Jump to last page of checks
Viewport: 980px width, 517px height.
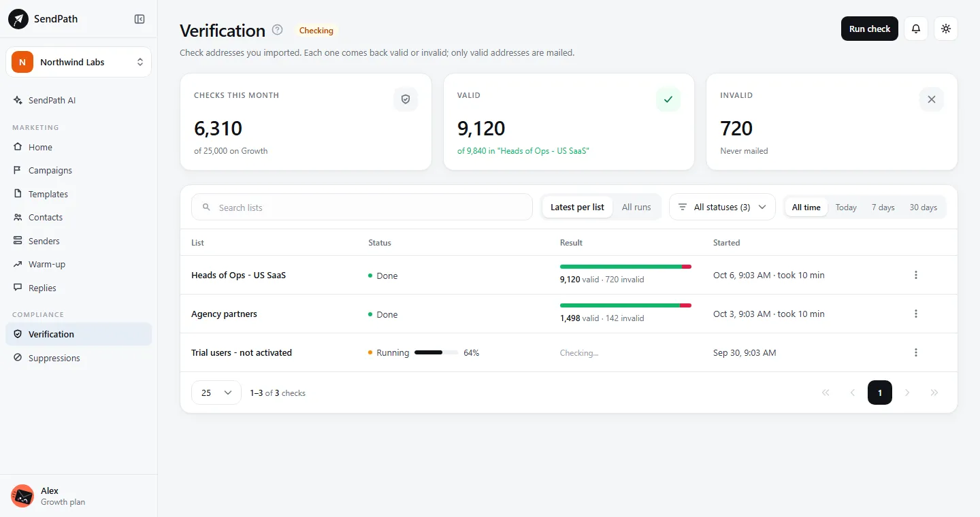click(934, 393)
